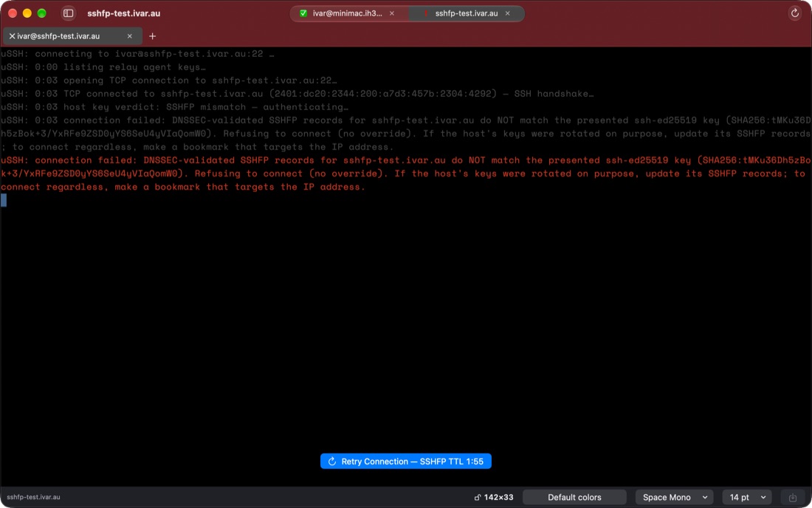Open the 14 pt font size dropdown
The image size is (812, 508).
pos(747,497)
